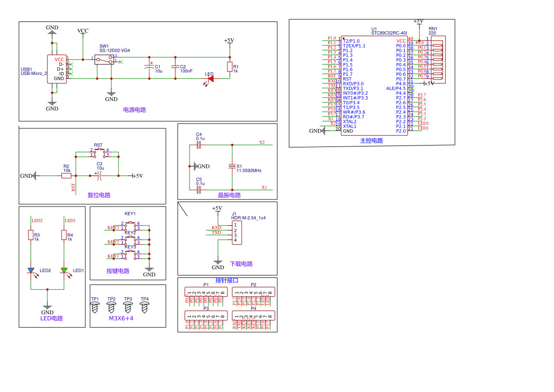554x392 pixels.
Task: Click the RN1 220 resistor network
Action: click(438, 59)
